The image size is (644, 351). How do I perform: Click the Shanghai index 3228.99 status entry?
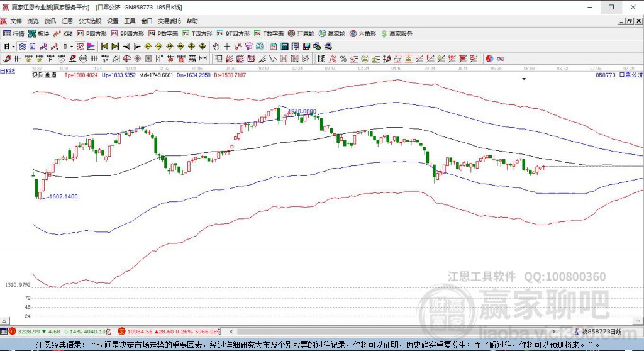pyautogui.click(x=60, y=331)
